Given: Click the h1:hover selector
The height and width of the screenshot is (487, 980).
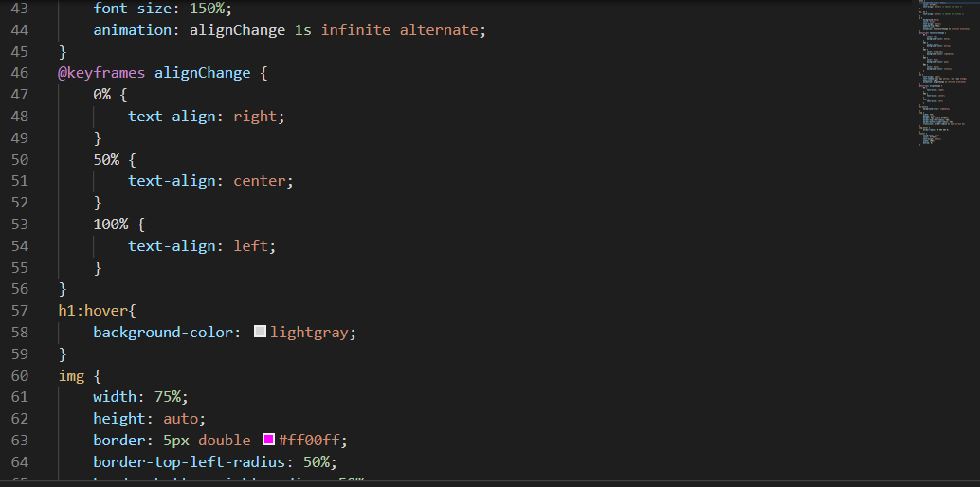Looking at the screenshot, I should (97, 311).
